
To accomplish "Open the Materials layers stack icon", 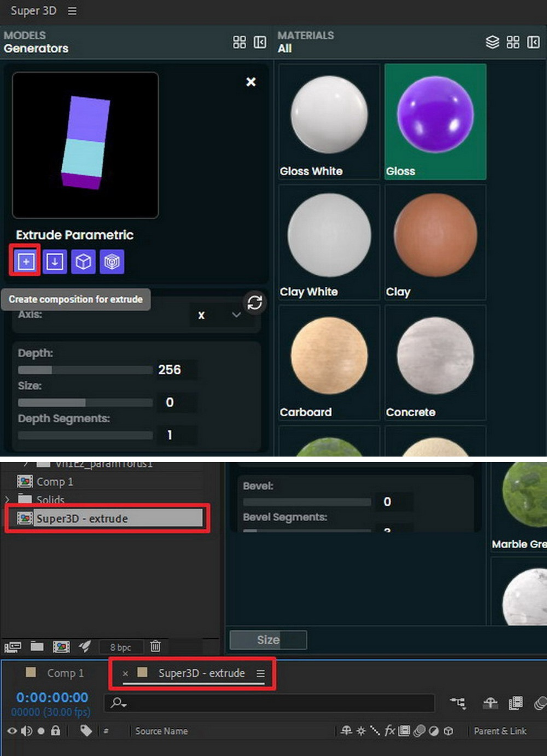I will click(492, 42).
